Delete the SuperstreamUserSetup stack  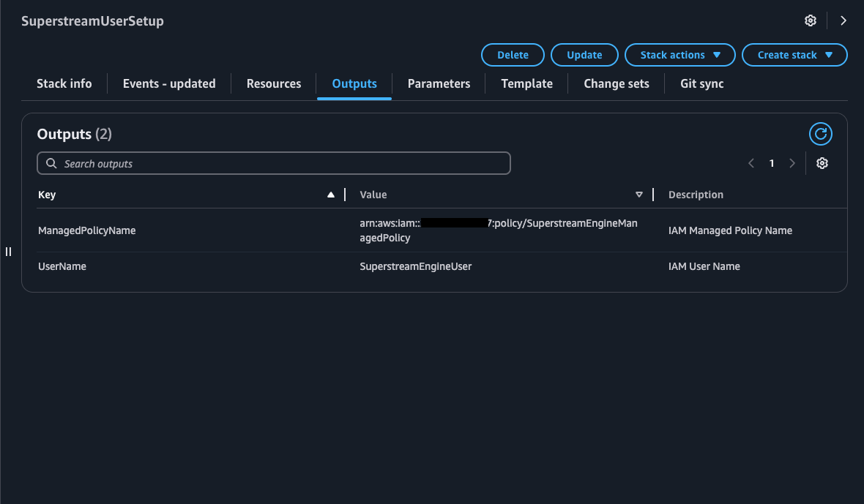(x=513, y=55)
